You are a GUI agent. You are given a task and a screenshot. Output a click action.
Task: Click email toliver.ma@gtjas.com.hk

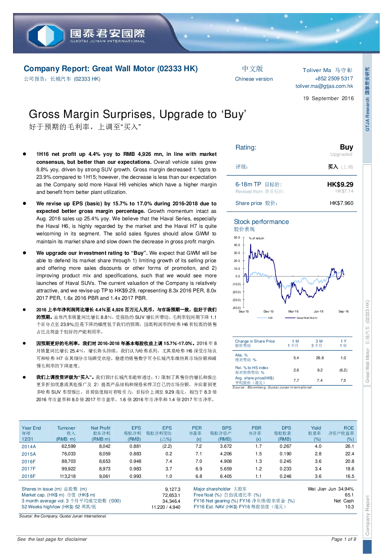pos(324,86)
